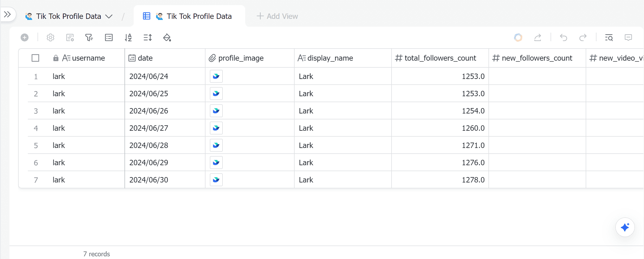
Task: Open view settings gear icon
Action: tap(50, 37)
